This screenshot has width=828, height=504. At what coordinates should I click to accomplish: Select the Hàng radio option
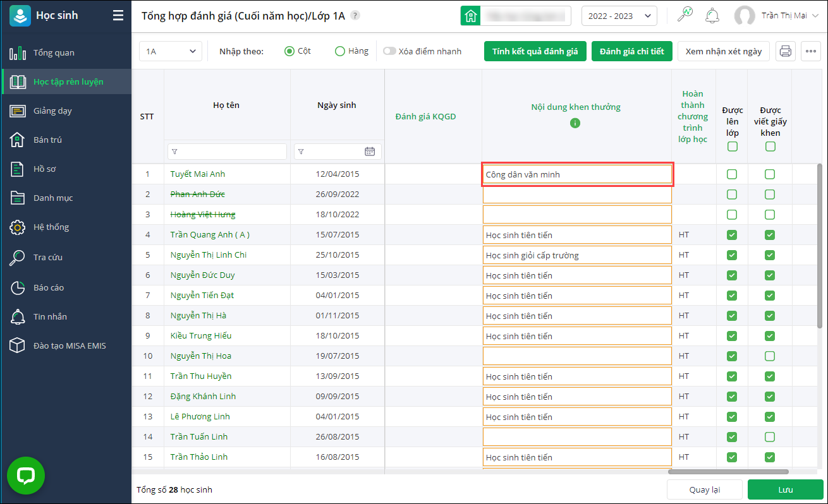coord(340,51)
